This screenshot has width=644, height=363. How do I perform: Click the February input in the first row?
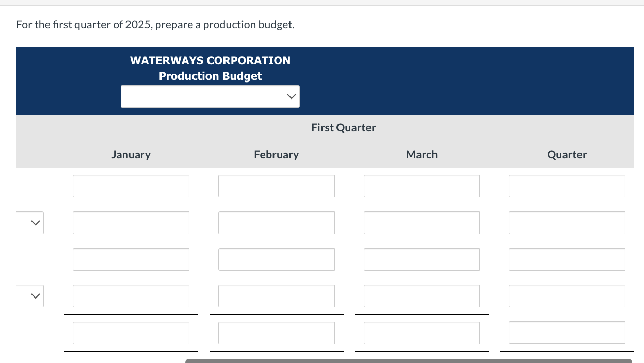click(277, 186)
